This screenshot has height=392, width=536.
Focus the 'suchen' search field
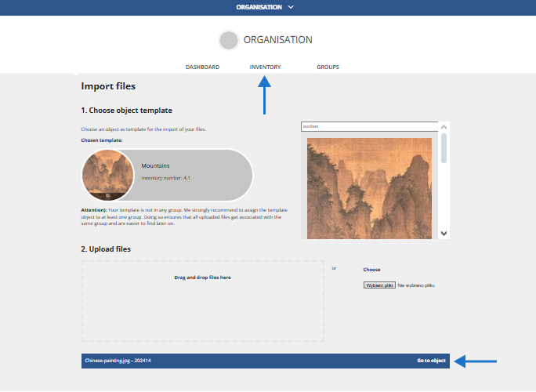pyautogui.click(x=368, y=126)
